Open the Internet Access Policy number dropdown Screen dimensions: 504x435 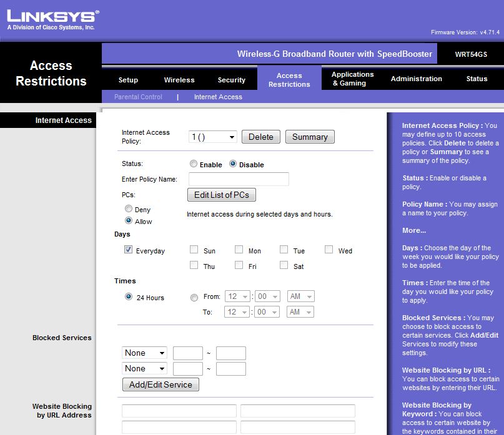click(213, 137)
